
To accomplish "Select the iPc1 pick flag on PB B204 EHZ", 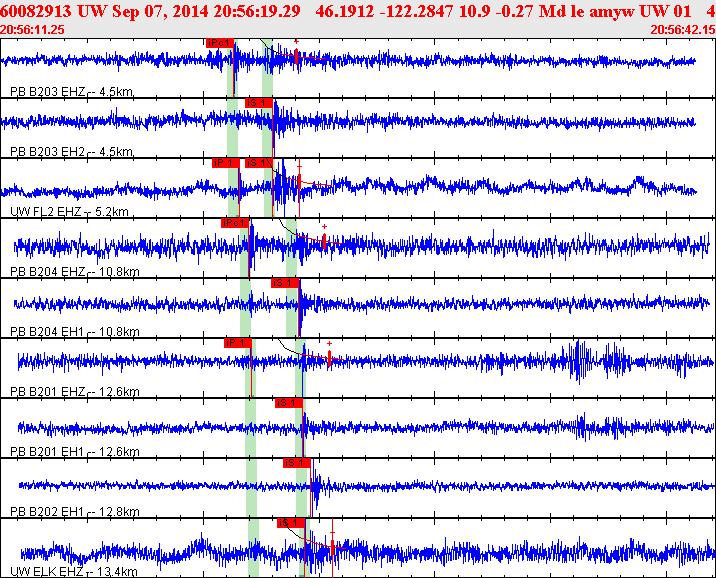I will (235, 223).
